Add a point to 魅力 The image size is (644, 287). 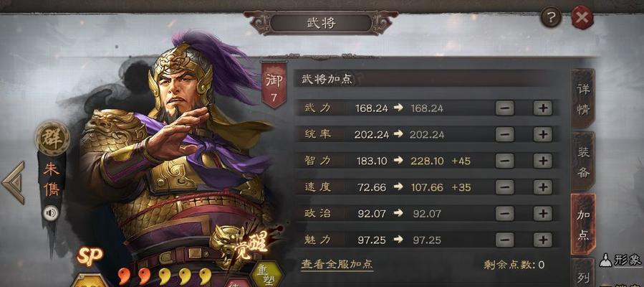pos(542,240)
